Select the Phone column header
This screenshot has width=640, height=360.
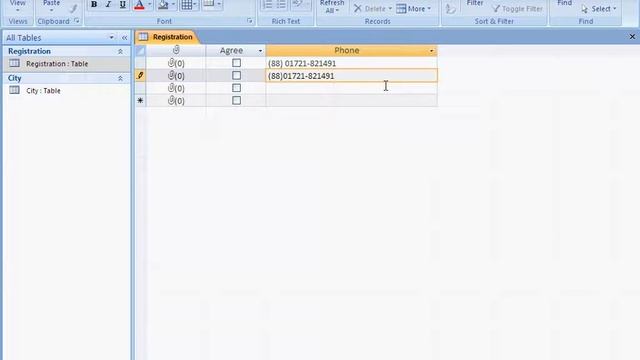[x=347, y=51]
